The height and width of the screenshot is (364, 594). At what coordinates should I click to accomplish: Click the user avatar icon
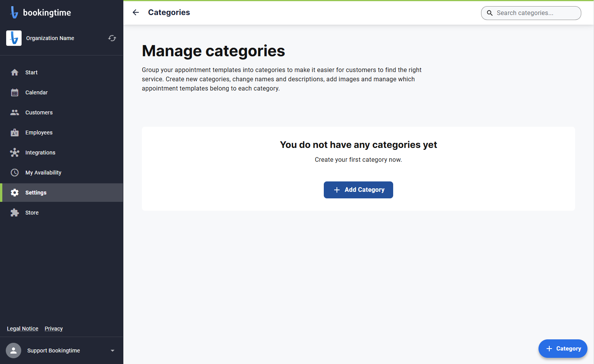pyautogui.click(x=13, y=351)
